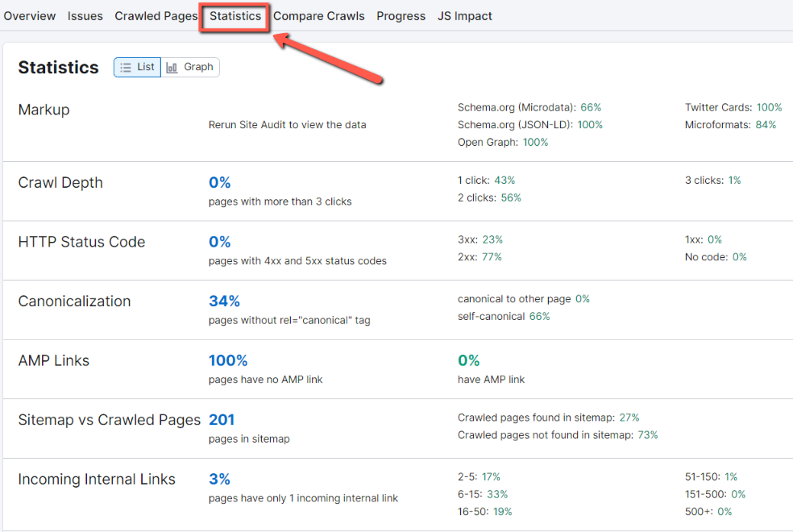Switch to Graph view mode
Screen dimensions: 793x532
coord(190,67)
